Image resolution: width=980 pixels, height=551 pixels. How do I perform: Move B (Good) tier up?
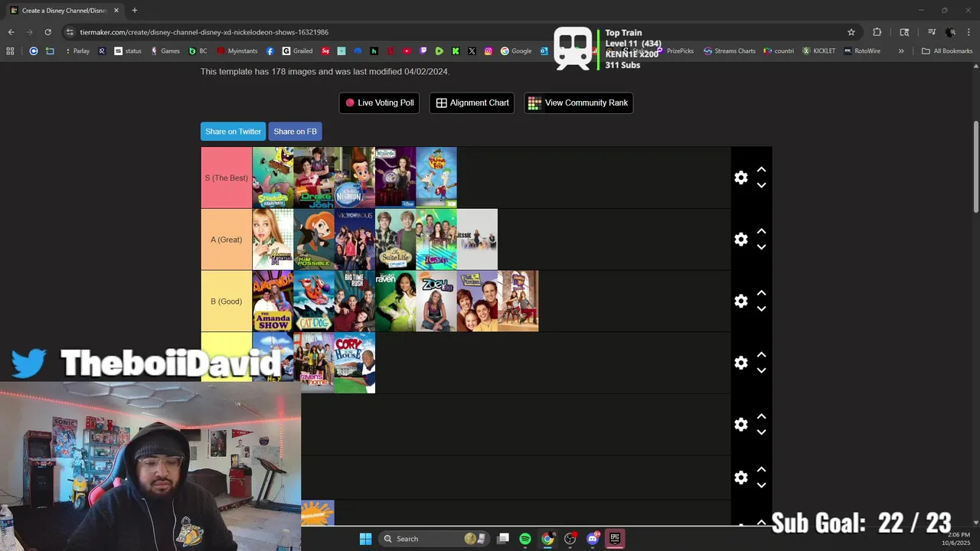click(x=761, y=294)
